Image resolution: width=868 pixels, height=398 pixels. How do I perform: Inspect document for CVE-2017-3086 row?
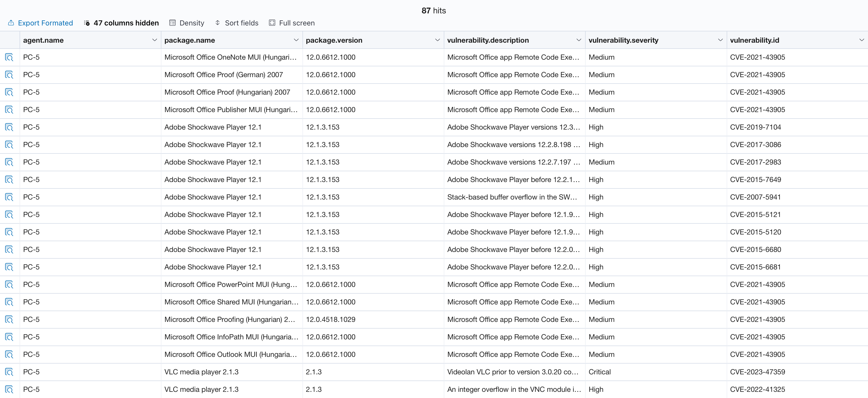click(9, 145)
